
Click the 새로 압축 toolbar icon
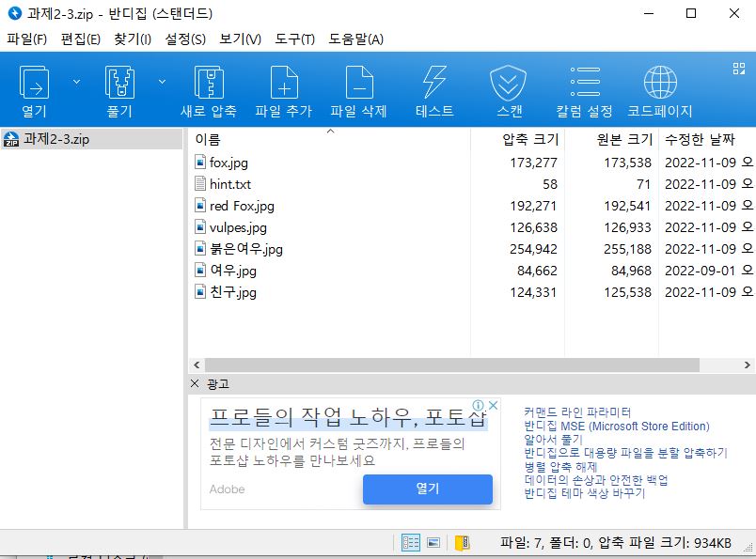pos(209,91)
